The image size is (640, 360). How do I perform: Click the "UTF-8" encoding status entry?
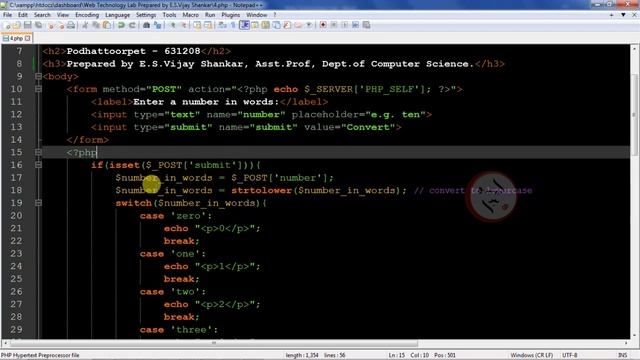(x=569, y=355)
